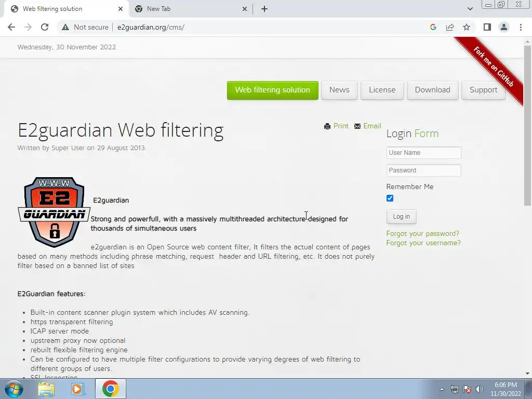Click the scrollbar down arrow
The image size is (532, 399).
527,374
